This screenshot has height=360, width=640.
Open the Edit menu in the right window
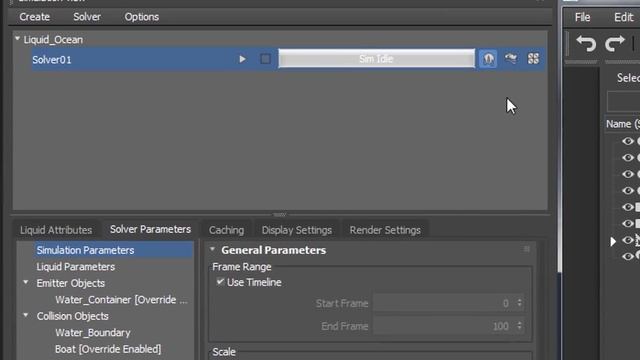pyautogui.click(x=623, y=17)
